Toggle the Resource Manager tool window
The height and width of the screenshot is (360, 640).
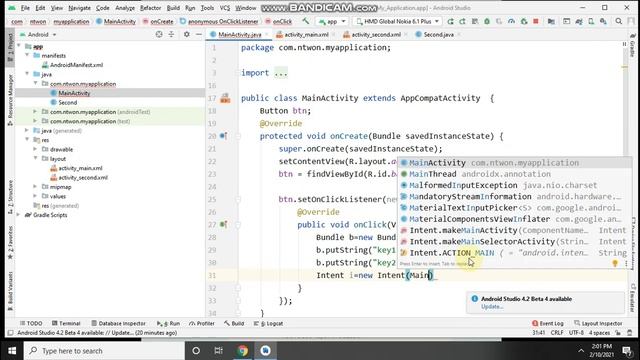[x=11, y=100]
